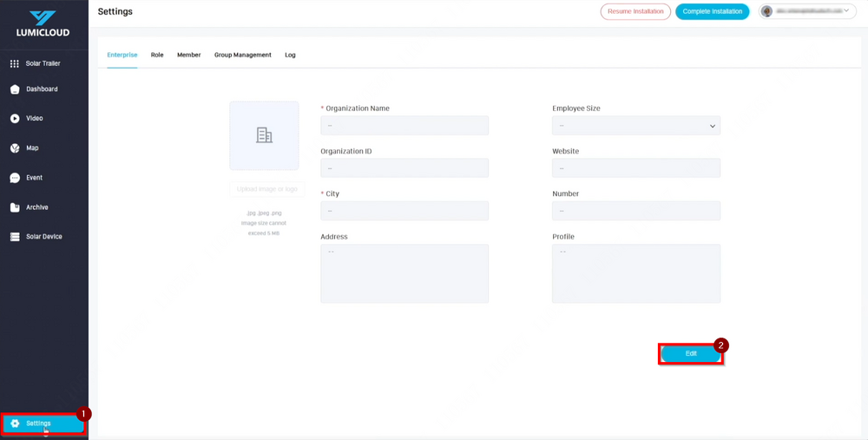Click the Video play icon in sidebar

click(x=15, y=119)
